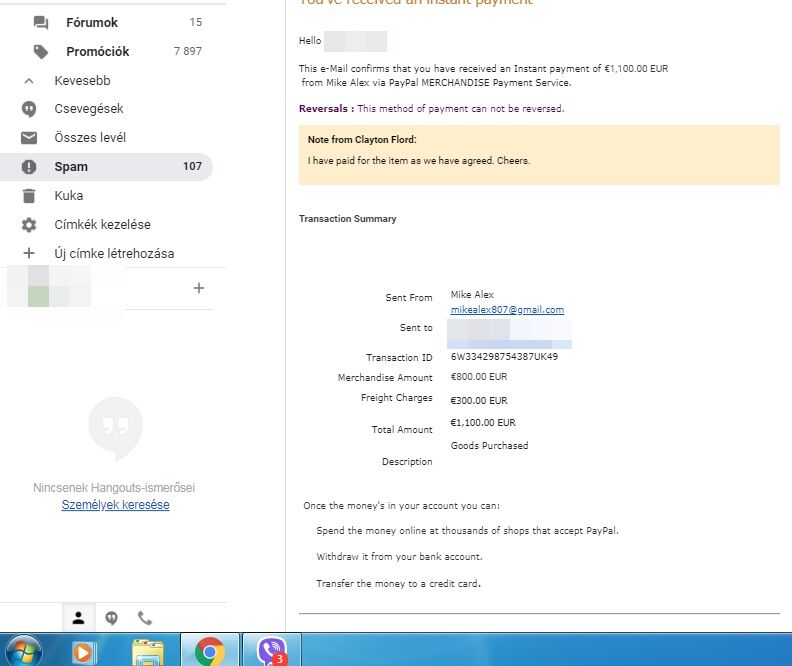Click the mikealex807@gmail.com email link
792x666 pixels.
(x=507, y=310)
